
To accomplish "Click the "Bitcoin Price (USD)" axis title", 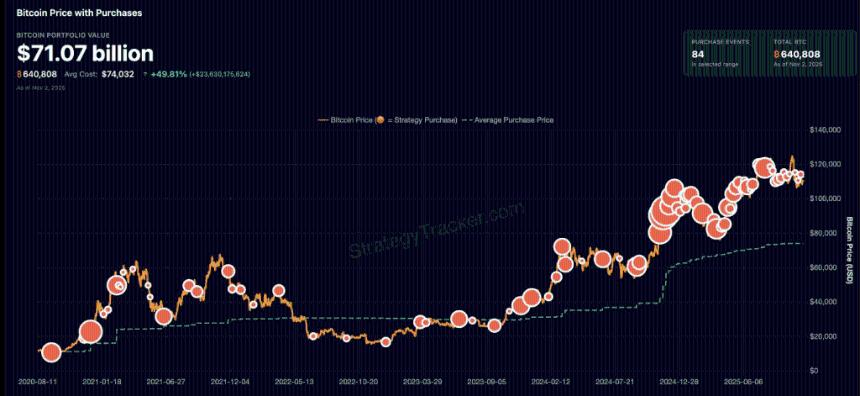I will click(x=850, y=250).
